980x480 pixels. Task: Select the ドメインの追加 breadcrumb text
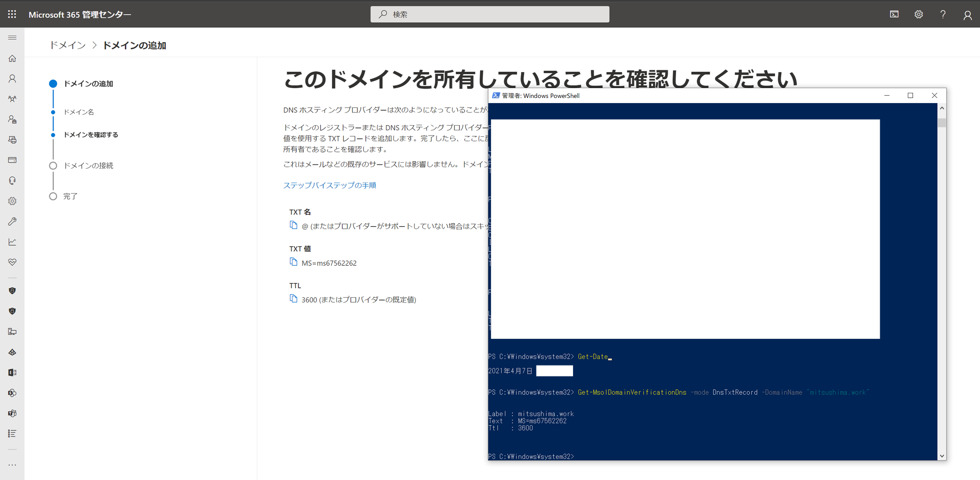tap(134, 45)
